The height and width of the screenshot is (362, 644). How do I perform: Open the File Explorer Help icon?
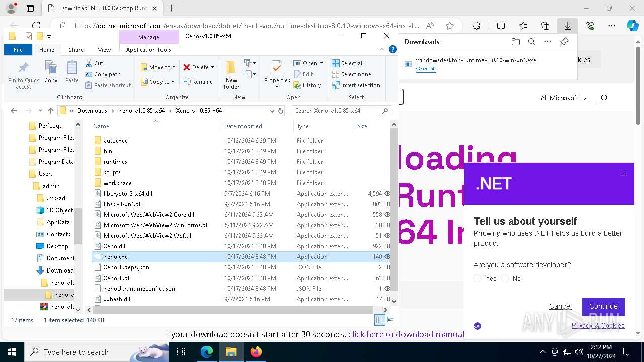click(x=393, y=49)
